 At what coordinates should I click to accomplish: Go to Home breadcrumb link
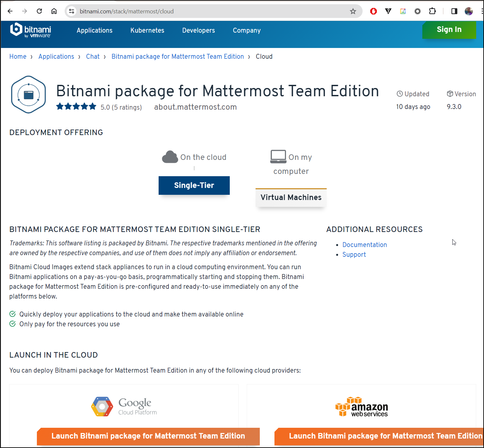(x=18, y=56)
